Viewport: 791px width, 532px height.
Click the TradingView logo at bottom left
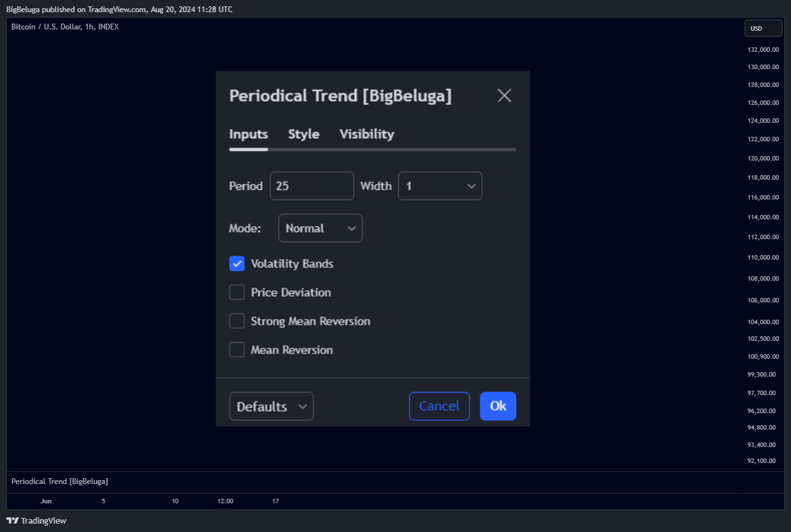(36, 520)
